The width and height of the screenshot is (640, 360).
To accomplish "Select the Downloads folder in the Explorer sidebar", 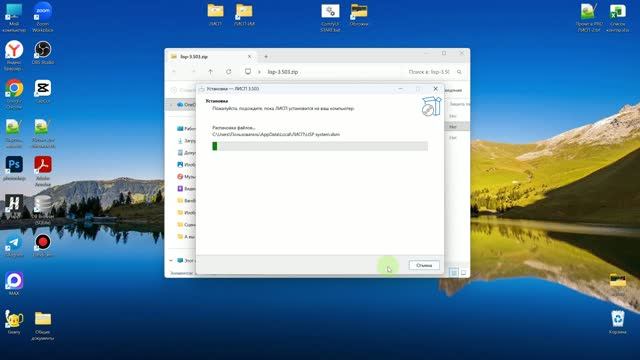I will (x=186, y=140).
